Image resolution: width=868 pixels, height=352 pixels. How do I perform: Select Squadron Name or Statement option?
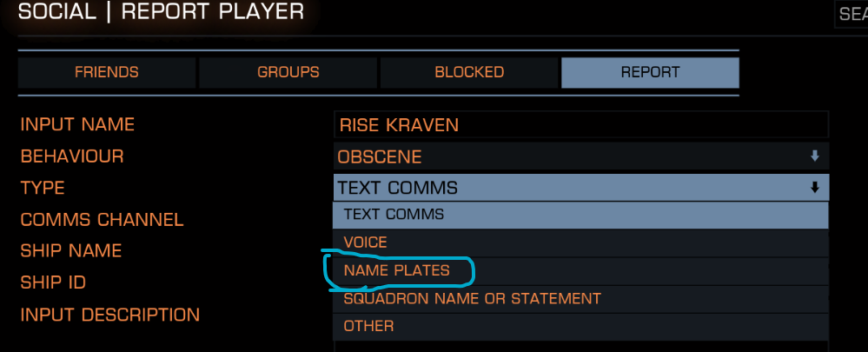click(x=472, y=298)
